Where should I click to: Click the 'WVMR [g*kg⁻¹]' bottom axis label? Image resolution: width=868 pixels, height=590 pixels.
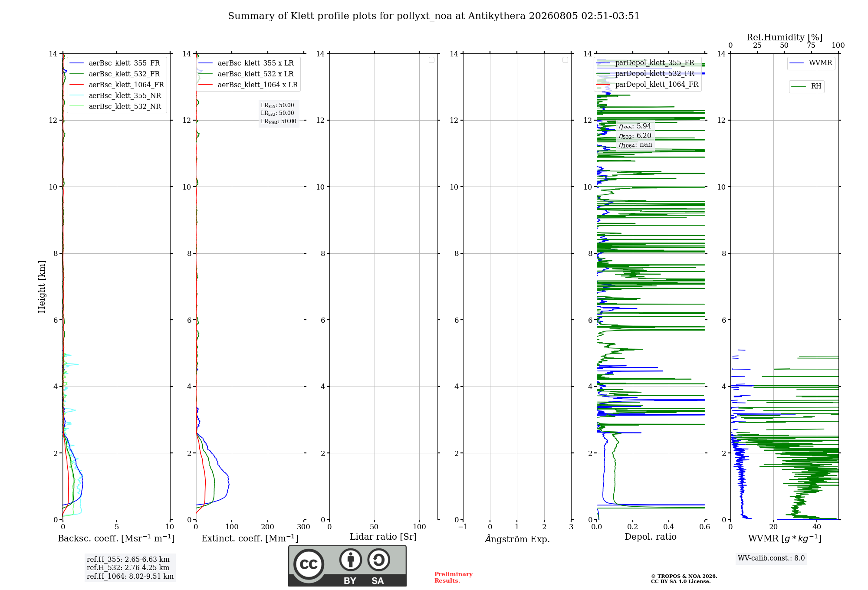[785, 538]
